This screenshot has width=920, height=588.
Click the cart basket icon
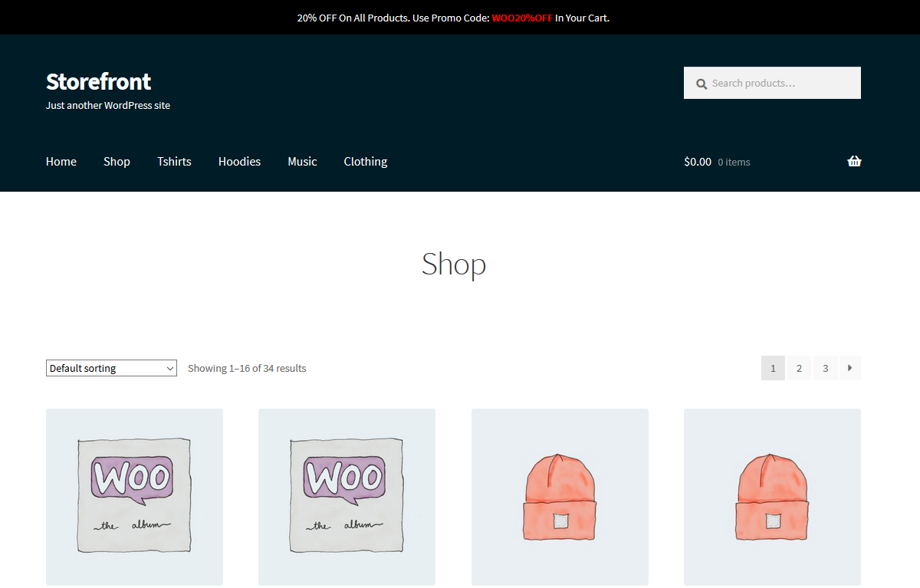[x=854, y=161]
